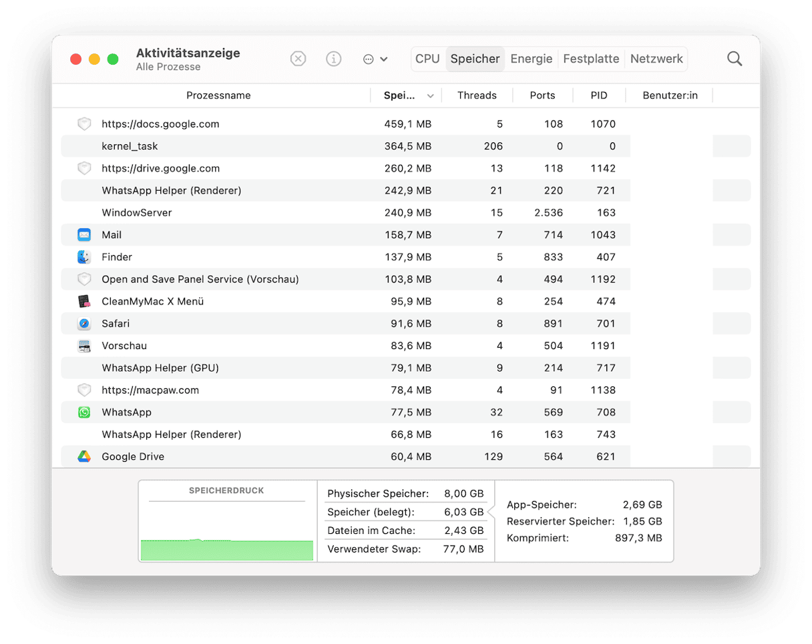Click the shield icon beside docs.google.com
This screenshot has width=812, height=644.
click(x=83, y=124)
